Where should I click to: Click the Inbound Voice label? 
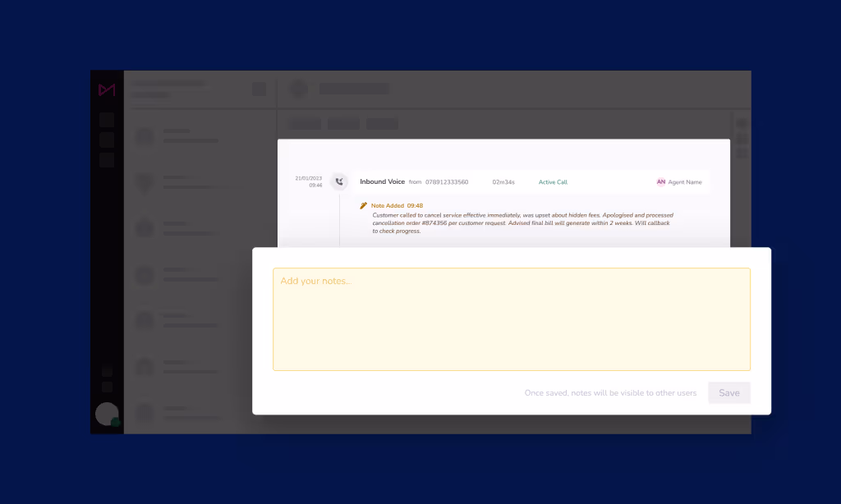pos(383,181)
